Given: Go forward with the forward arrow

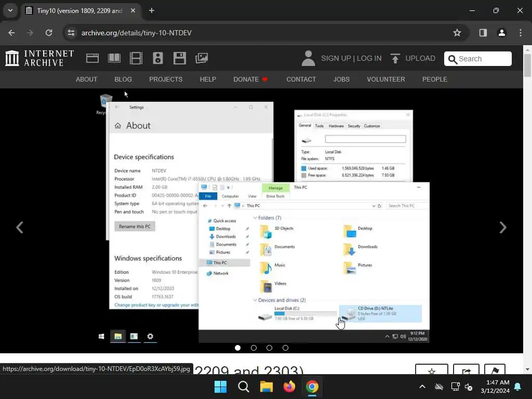Looking at the screenshot, I should tap(30, 33).
